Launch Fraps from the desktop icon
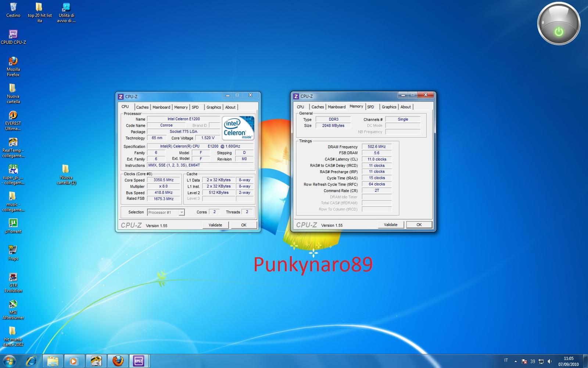This screenshot has width=588, height=368. 13,252
